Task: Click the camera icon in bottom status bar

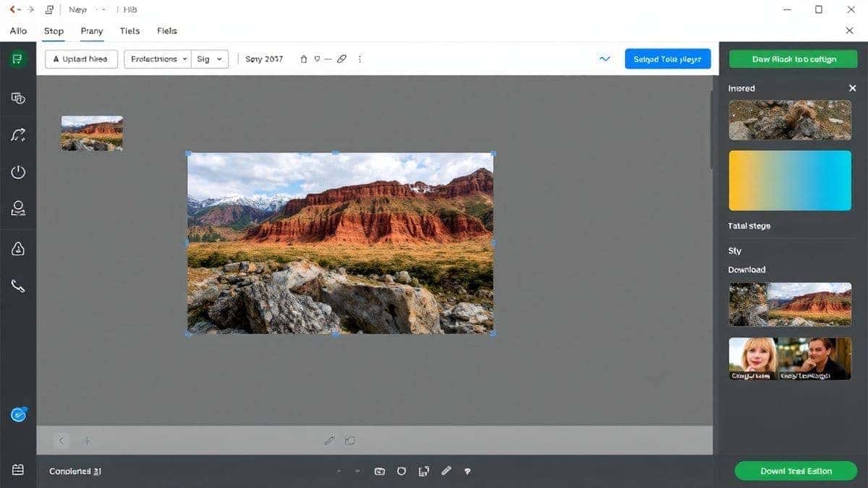Action: click(380, 471)
